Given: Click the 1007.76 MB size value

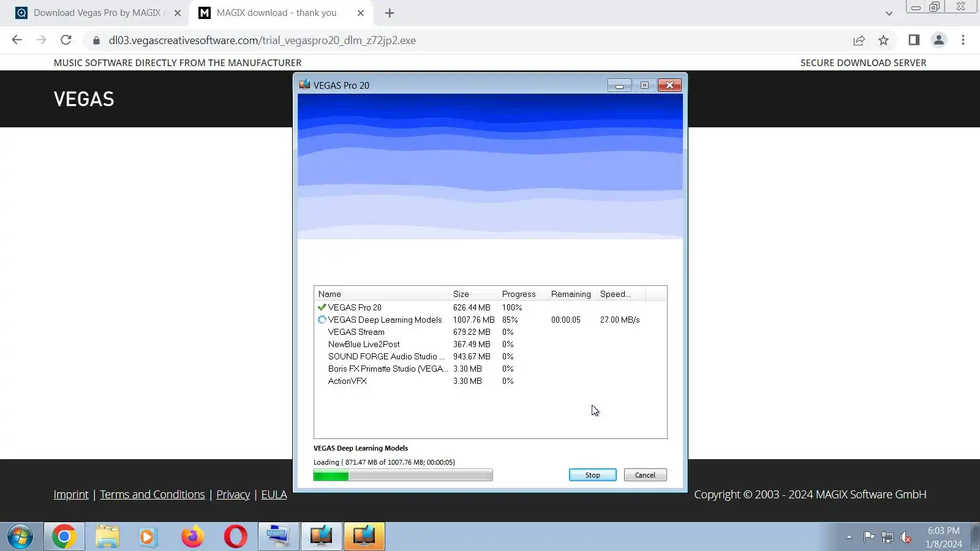Looking at the screenshot, I should (473, 320).
